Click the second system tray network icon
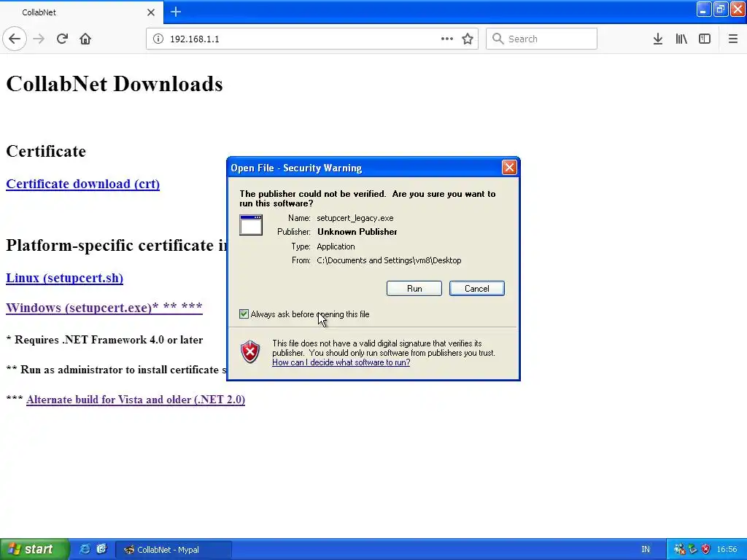 (693, 550)
